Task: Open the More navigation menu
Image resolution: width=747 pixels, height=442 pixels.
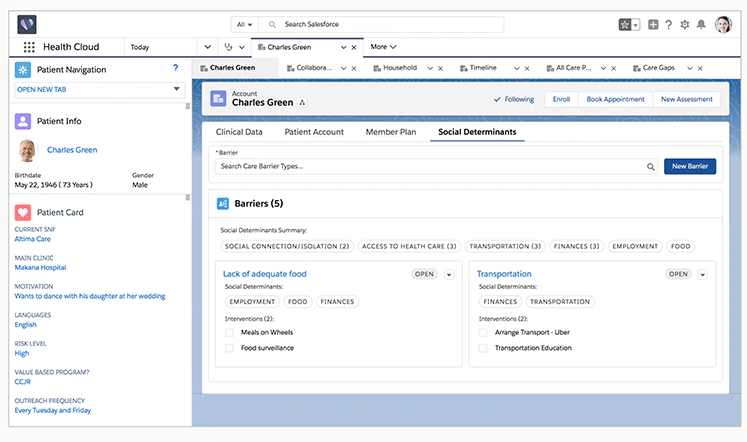Action: pyautogui.click(x=383, y=47)
